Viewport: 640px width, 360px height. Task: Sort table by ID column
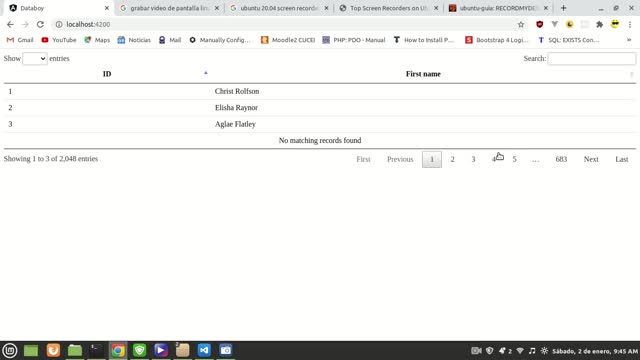pos(107,74)
